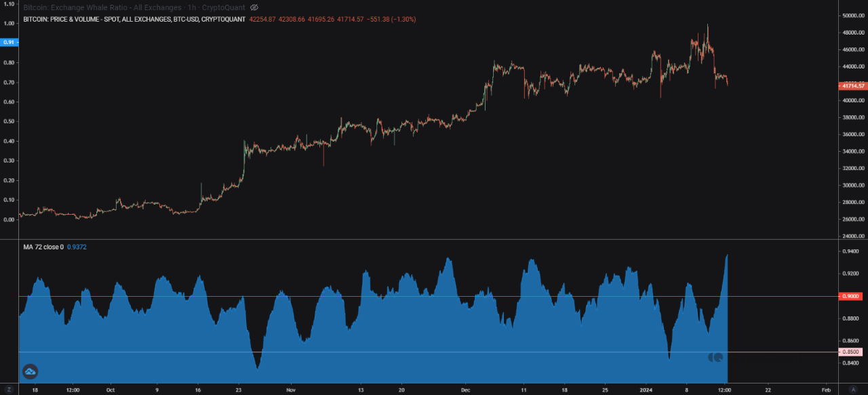Click the blue 0.91 left axis label
This screenshot has height=395, width=868.
[9, 43]
